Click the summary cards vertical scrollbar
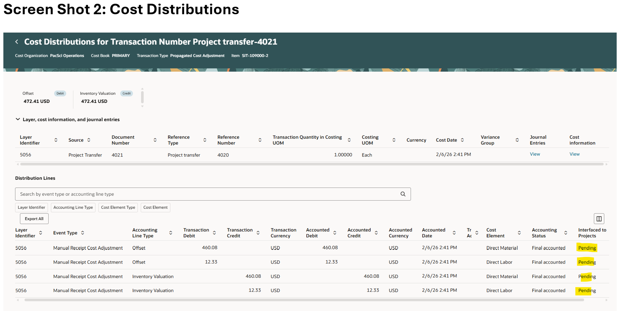 coord(142,97)
